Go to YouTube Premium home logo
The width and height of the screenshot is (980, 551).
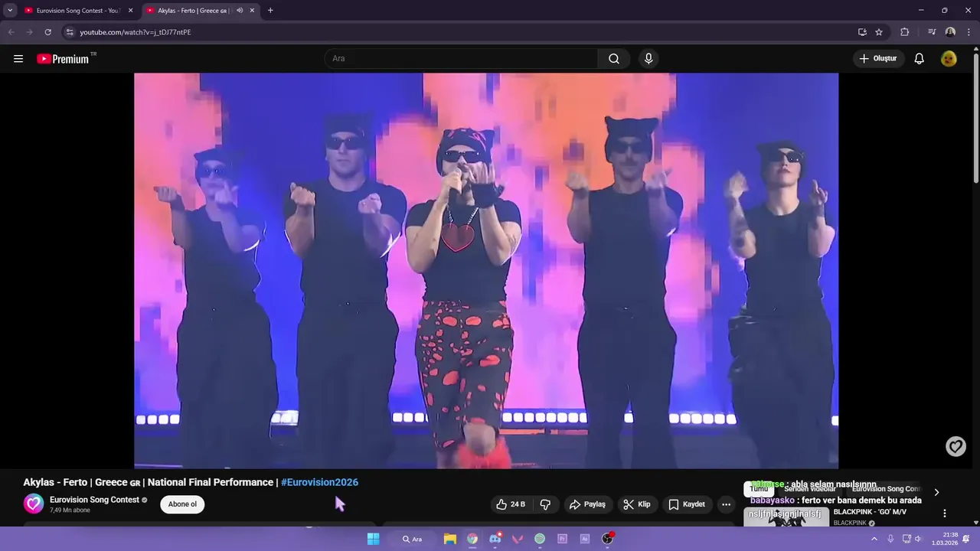[64, 59]
